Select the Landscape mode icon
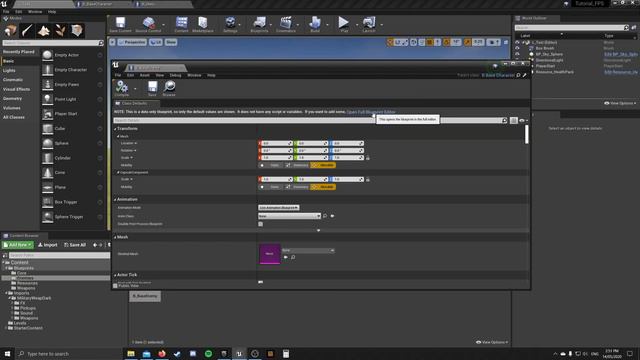Image resolution: width=640 pixels, height=360 pixels. coord(44,31)
